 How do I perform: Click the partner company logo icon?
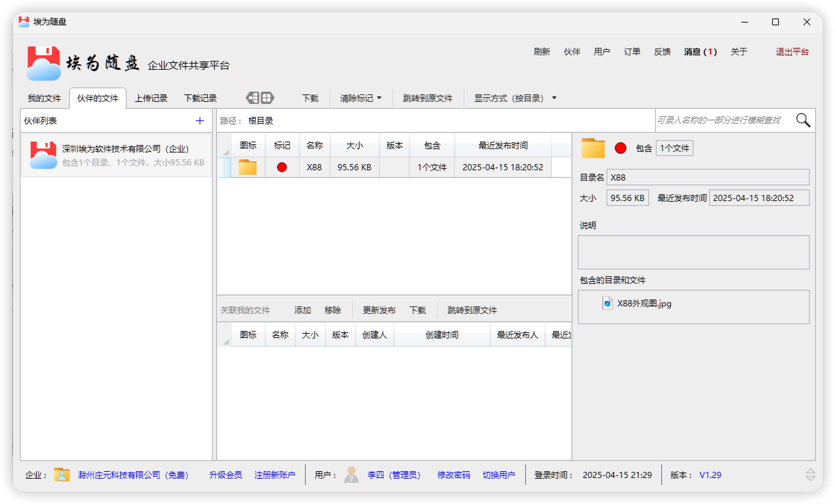(43, 155)
